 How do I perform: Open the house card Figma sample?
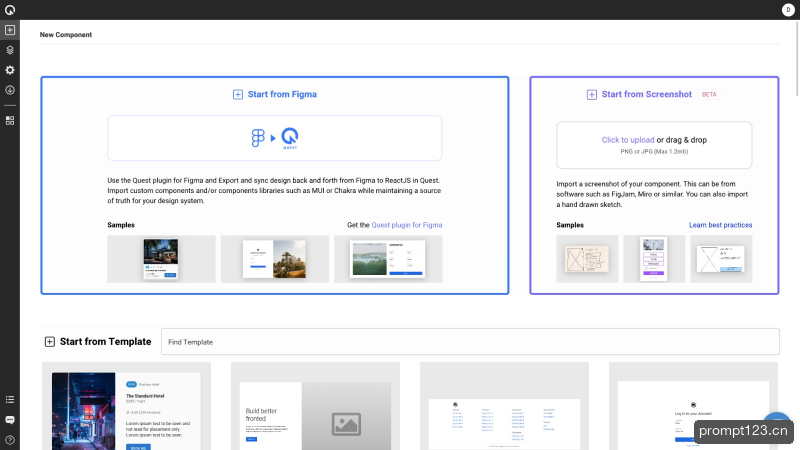tap(161, 259)
